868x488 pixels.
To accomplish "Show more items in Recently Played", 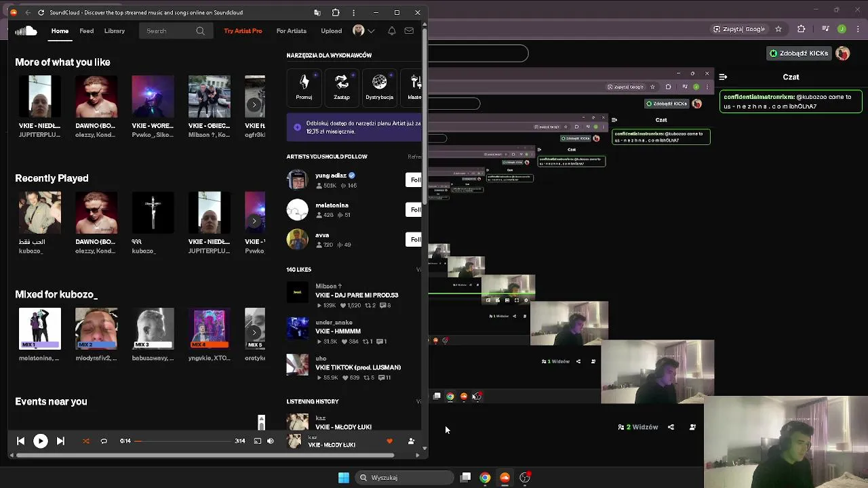I will (x=254, y=221).
